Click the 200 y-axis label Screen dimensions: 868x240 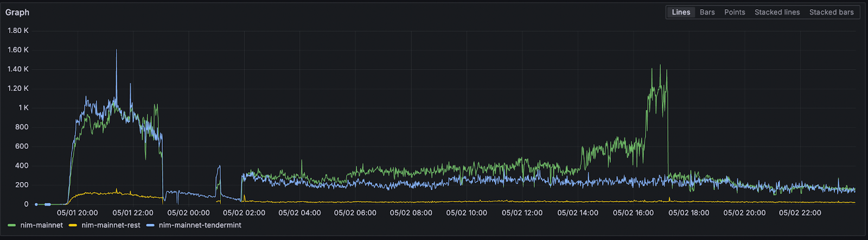coord(22,185)
